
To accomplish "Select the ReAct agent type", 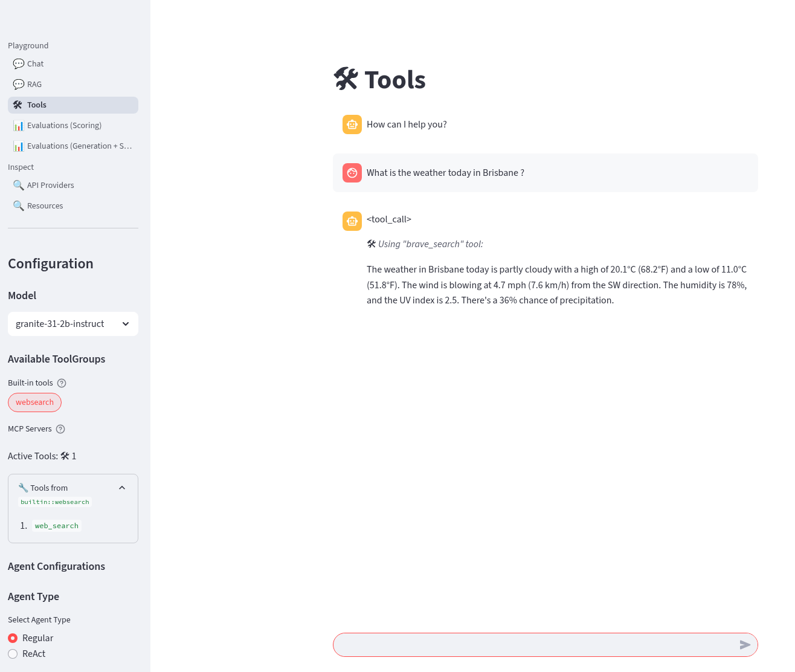I will pyautogui.click(x=27, y=654).
